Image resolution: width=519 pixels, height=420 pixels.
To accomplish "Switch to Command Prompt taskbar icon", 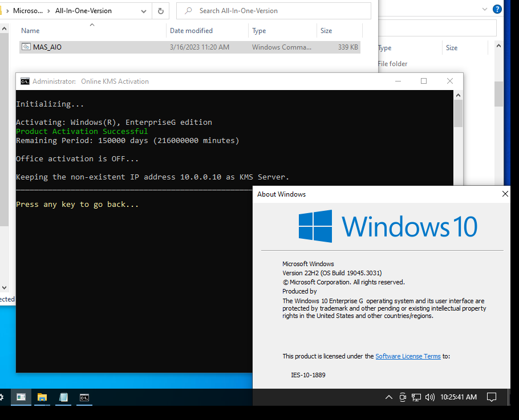I will (84, 397).
